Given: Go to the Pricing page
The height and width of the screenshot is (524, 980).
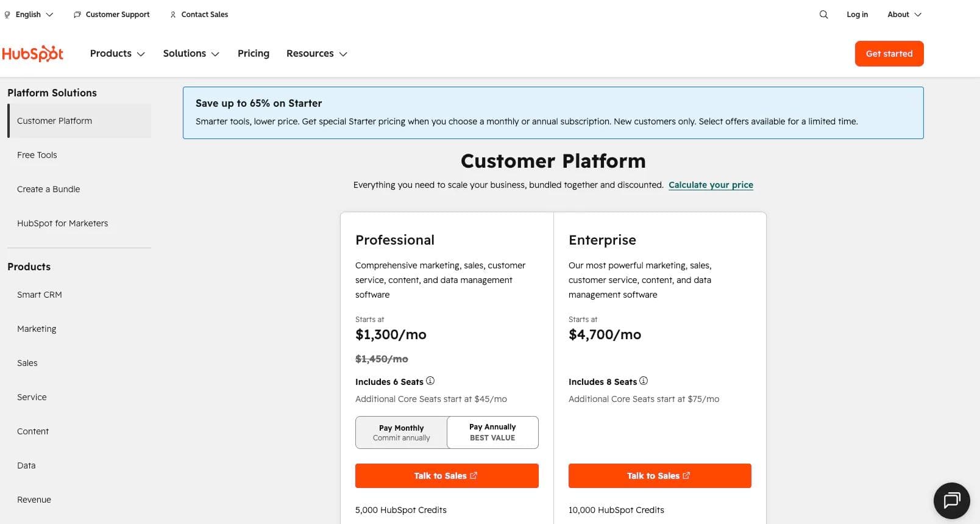Looking at the screenshot, I should [254, 54].
